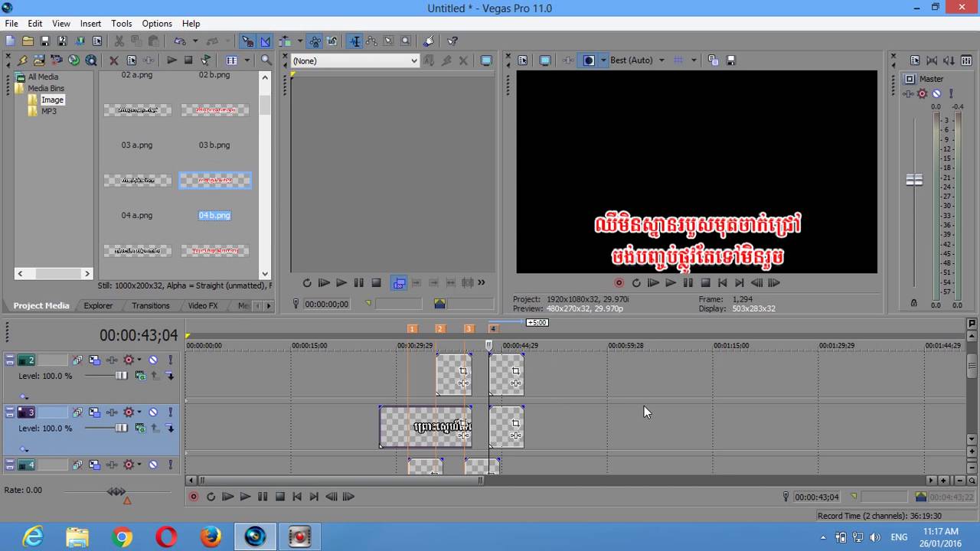Click the Undo arrow icon
The width and height of the screenshot is (980, 551).
[x=179, y=41]
